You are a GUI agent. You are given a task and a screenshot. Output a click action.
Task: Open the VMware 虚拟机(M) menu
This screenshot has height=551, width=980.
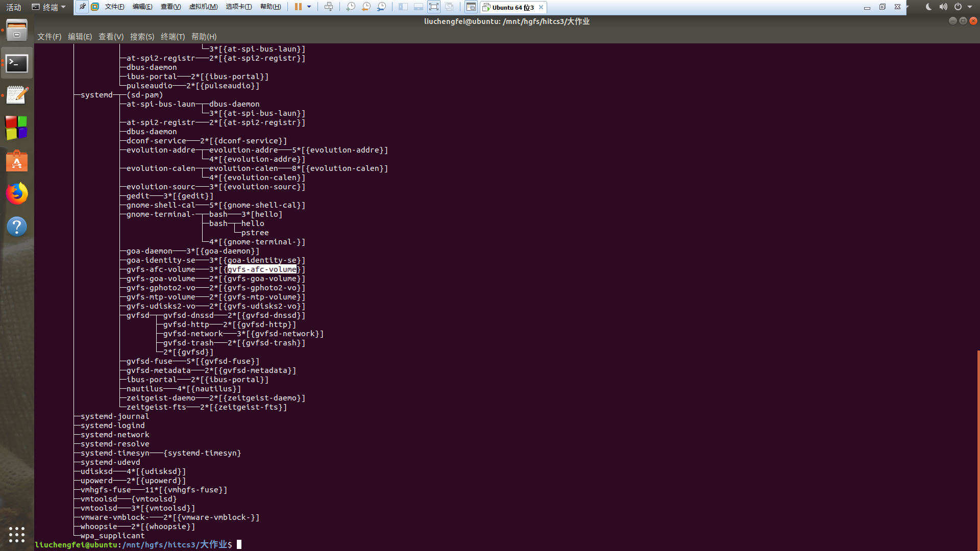(203, 7)
